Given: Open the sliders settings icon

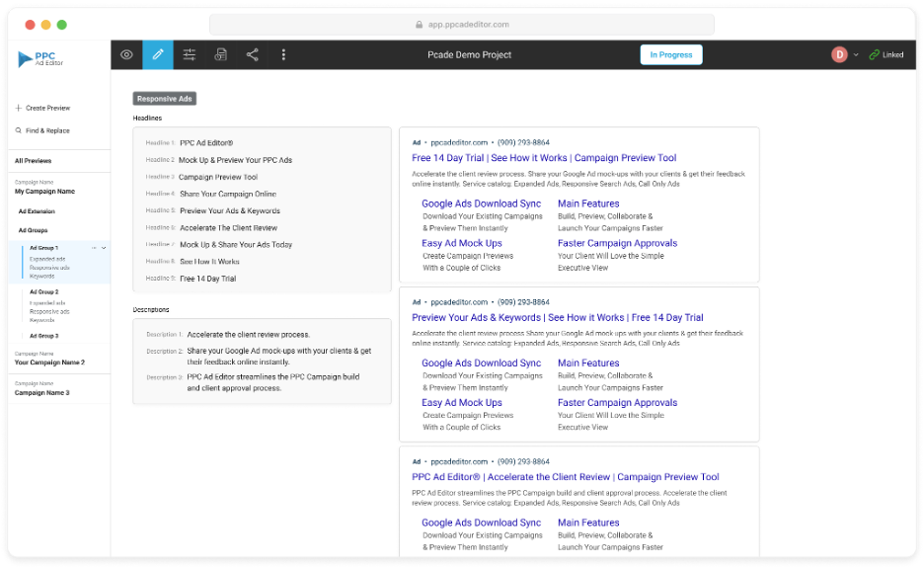Looking at the screenshot, I should 190,54.
